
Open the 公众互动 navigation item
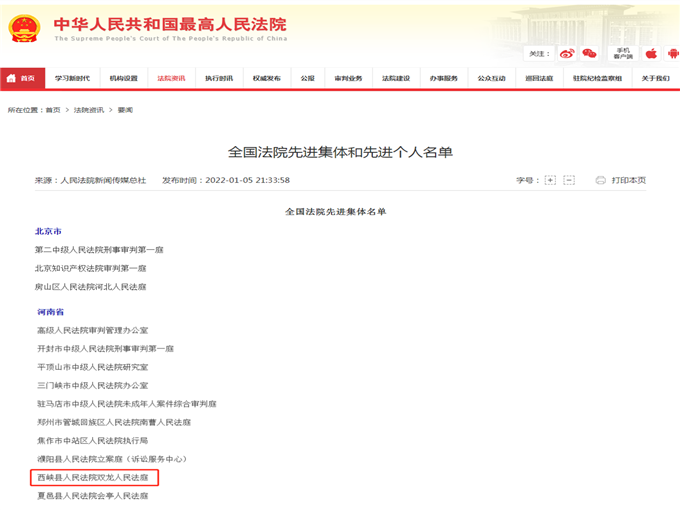tap(491, 78)
